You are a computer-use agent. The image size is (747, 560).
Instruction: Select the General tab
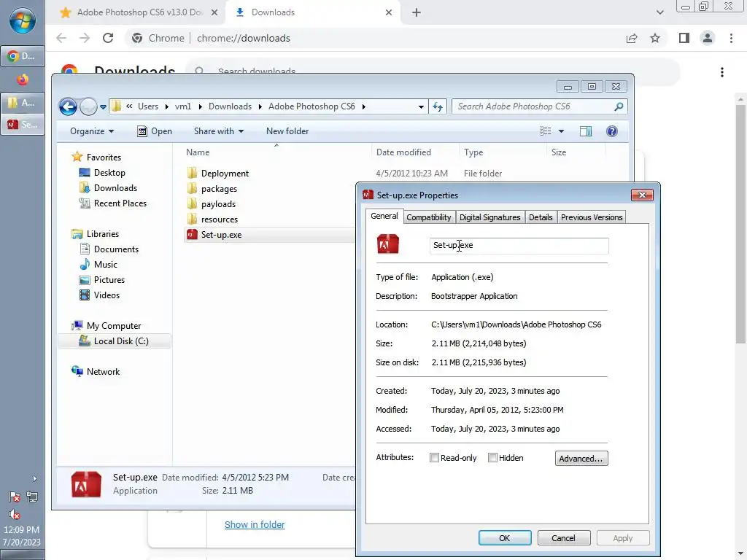[384, 216]
